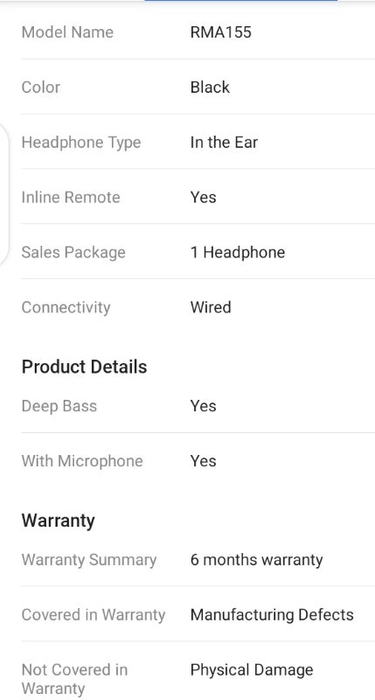Click the With Microphone label
This screenshot has width=375, height=700.
82,462
